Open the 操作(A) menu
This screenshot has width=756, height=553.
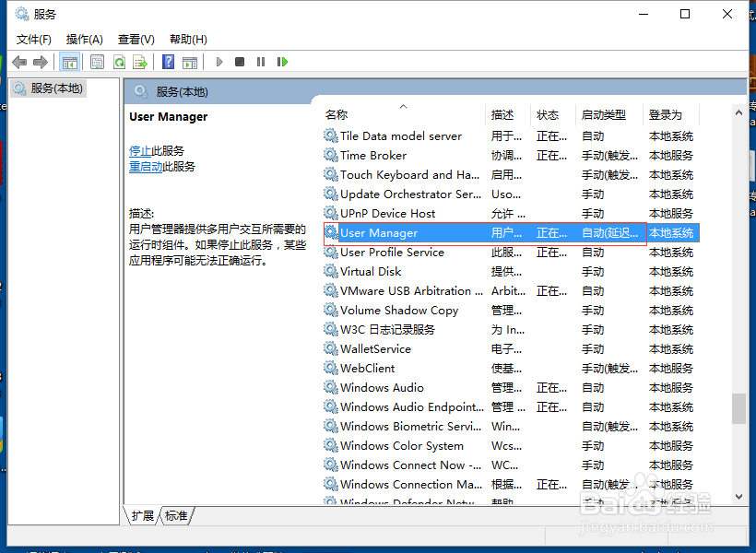(84, 39)
